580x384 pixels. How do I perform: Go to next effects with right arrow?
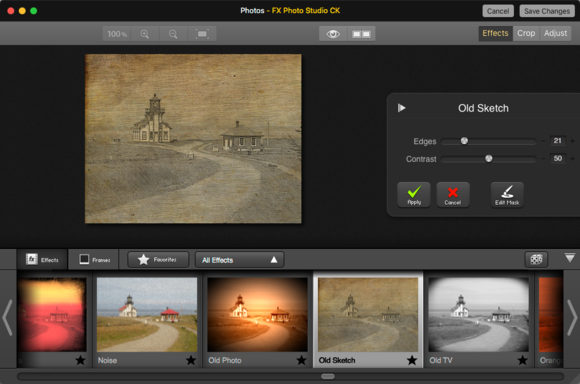point(572,317)
